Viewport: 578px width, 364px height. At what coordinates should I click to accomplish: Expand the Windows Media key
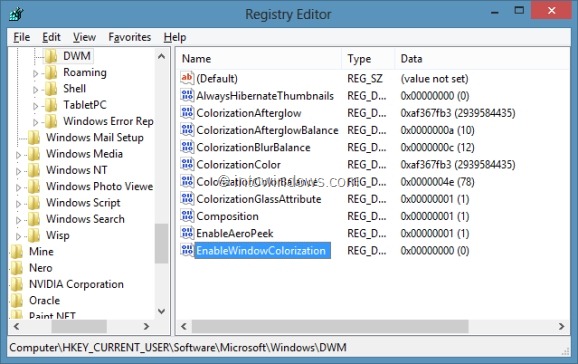pyautogui.click(x=18, y=155)
